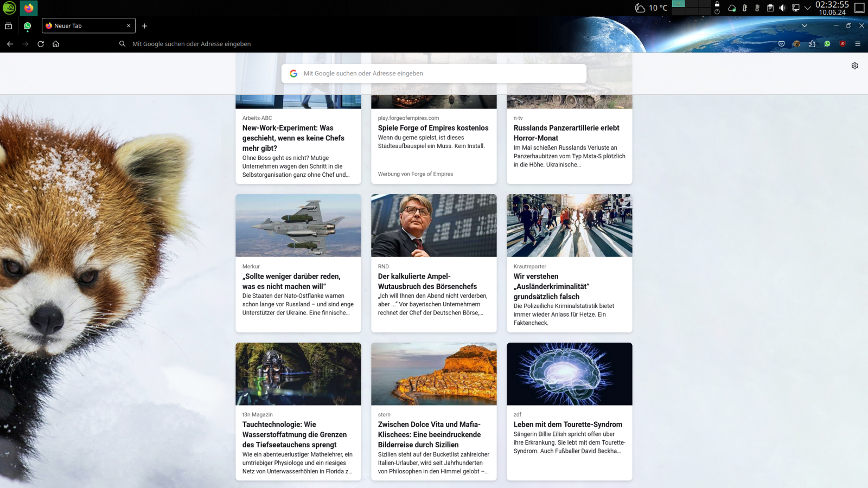868x488 pixels.
Task: Click the Pocket save icon
Action: [781, 44]
